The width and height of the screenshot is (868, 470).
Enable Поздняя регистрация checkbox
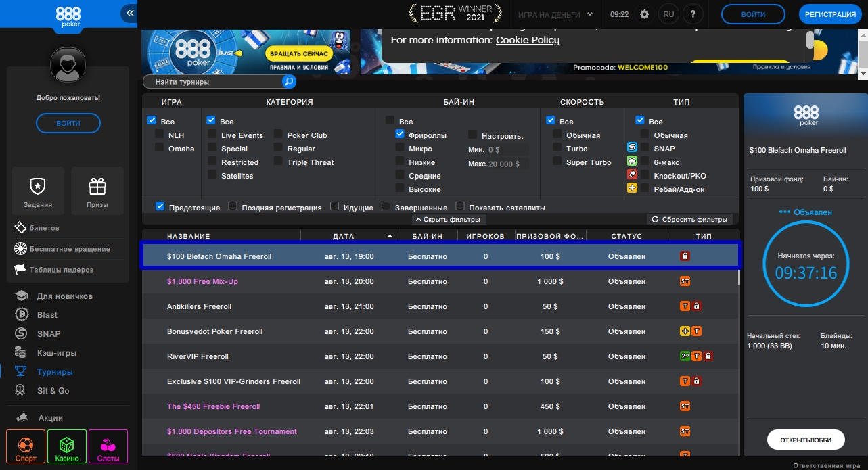coord(233,206)
